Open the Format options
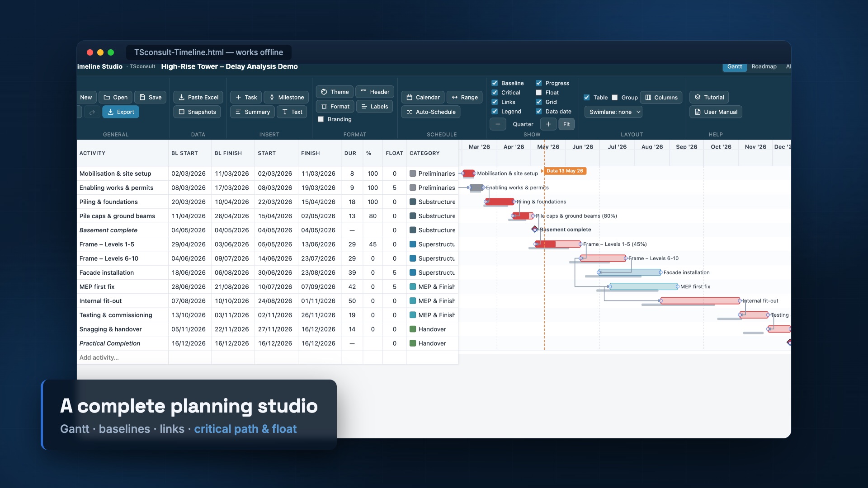Screen dimensions: 868x488 [x=335, y=107]
